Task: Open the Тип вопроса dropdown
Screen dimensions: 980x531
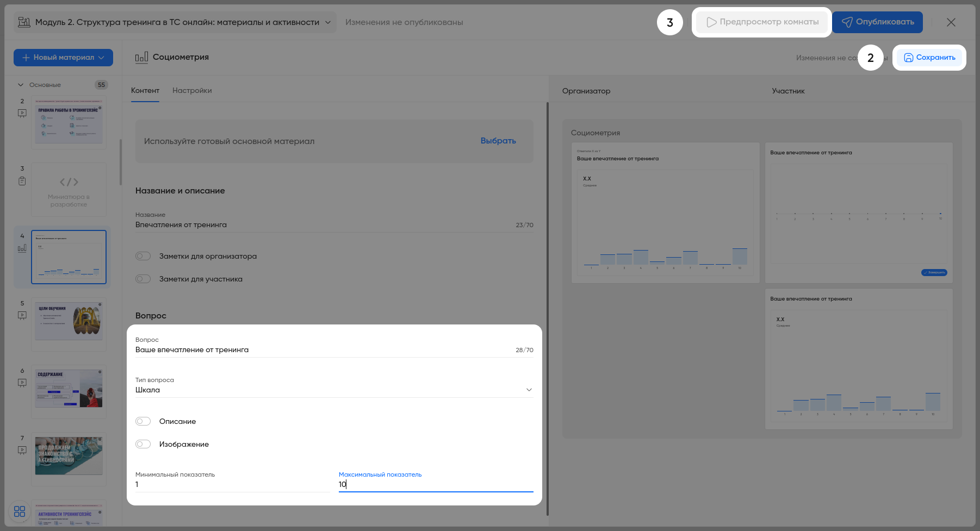Action: point(334,390)
